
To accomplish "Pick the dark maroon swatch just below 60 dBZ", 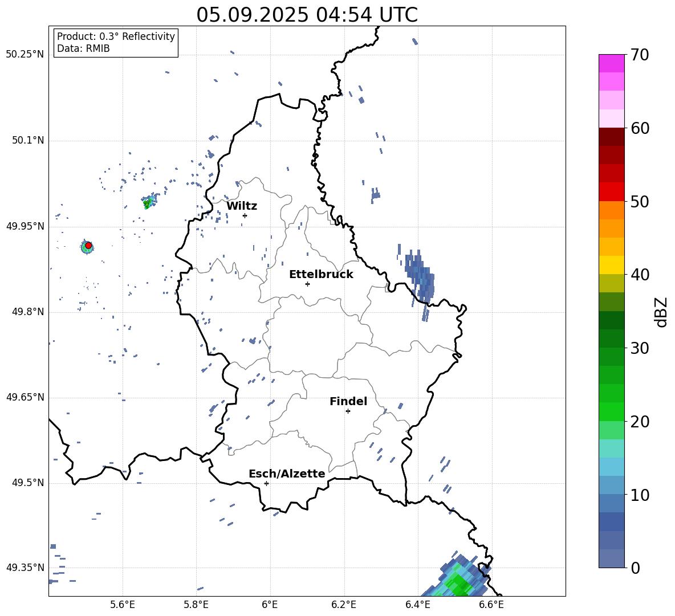I will [611, 137].
